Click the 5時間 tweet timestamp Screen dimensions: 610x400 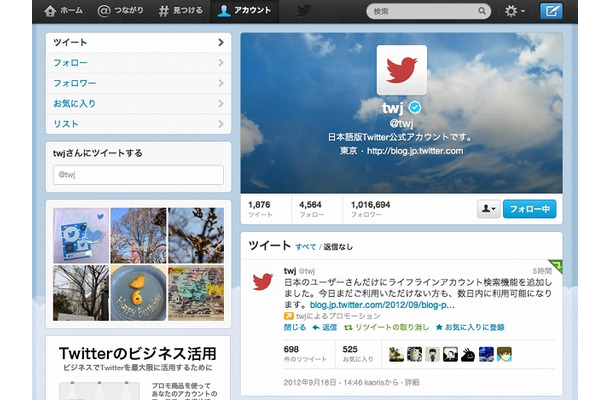542,271
